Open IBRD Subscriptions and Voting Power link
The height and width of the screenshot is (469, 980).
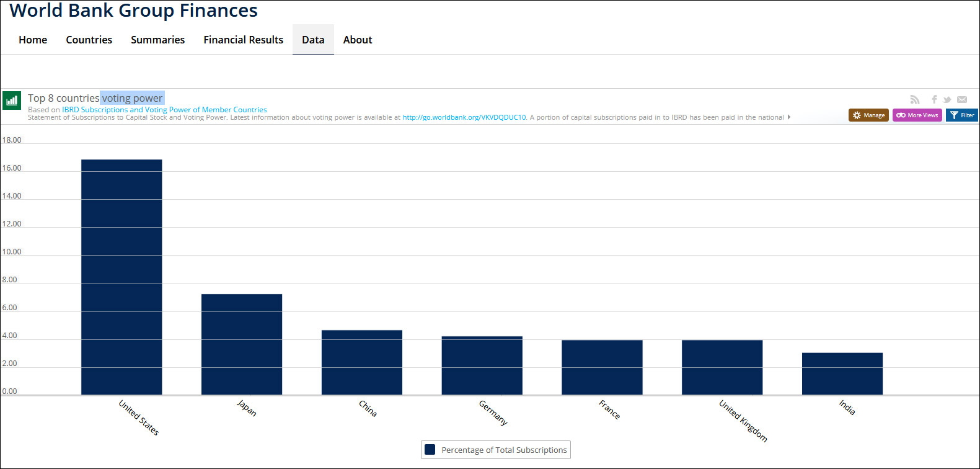(x=164, y=110)
